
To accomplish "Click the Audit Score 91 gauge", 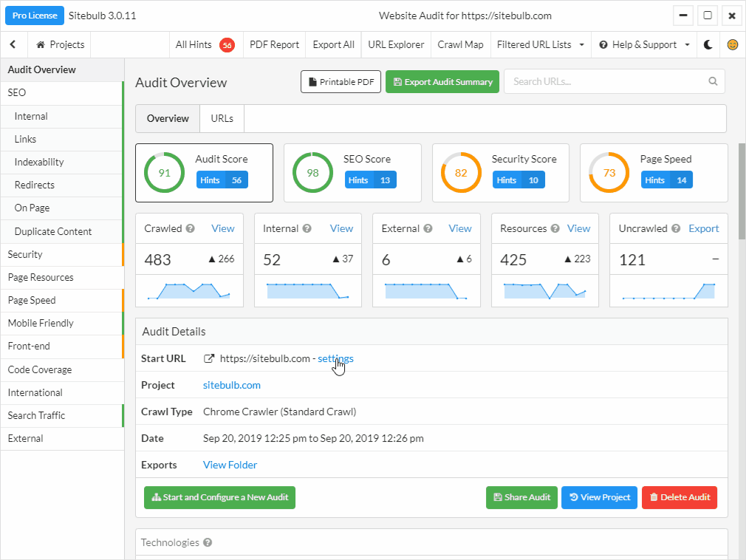I will coord(164,173).
